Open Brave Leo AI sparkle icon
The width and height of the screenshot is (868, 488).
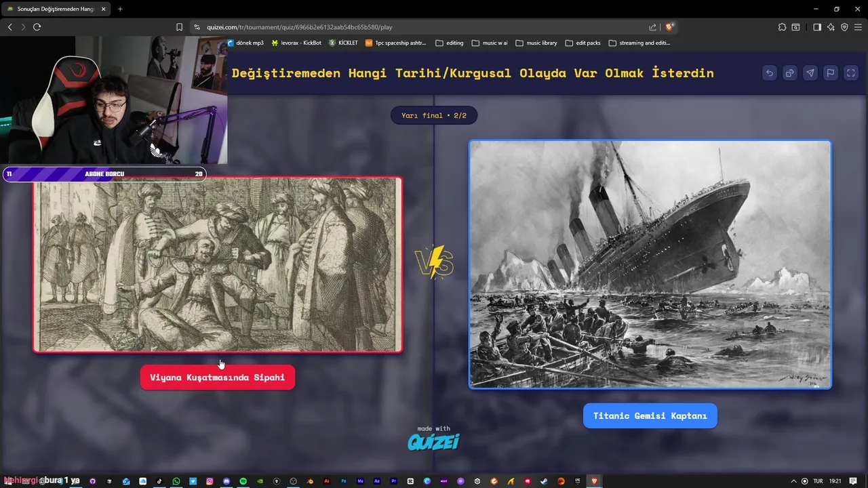pos(831,27)
